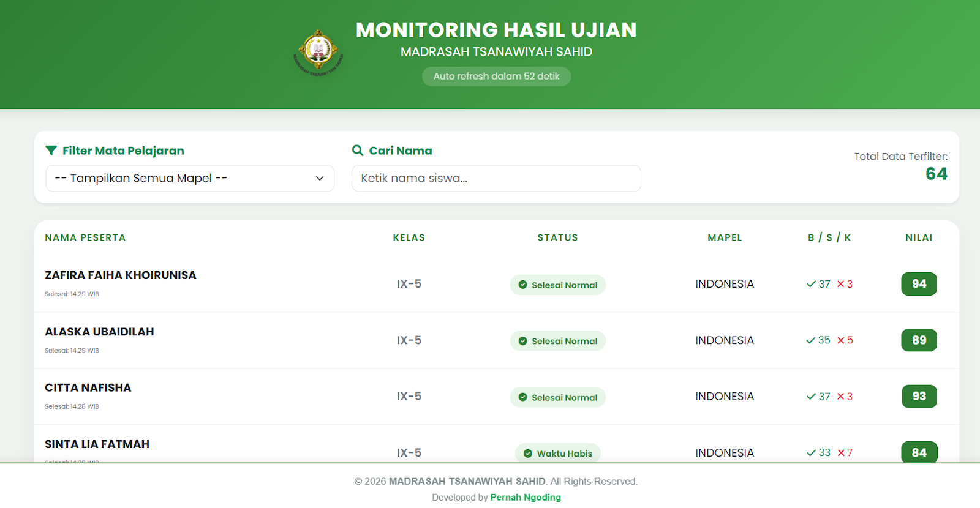980x508 pixels.
Task: Click Selesai Normal badge in Alaska's row
Action: click(x=558, y=341)
